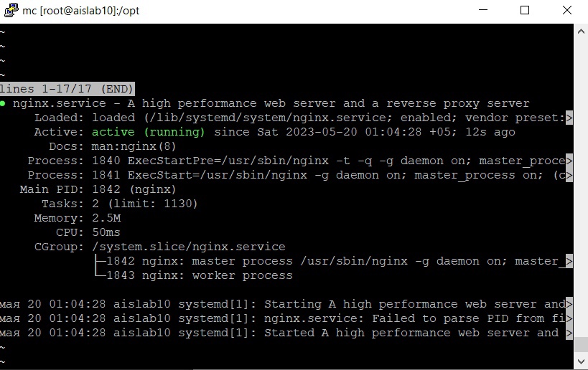Viewport: 588px width, 370px height.
Task: Click truncation arrow on Failed to parse line
Action: tap(569, 318)
